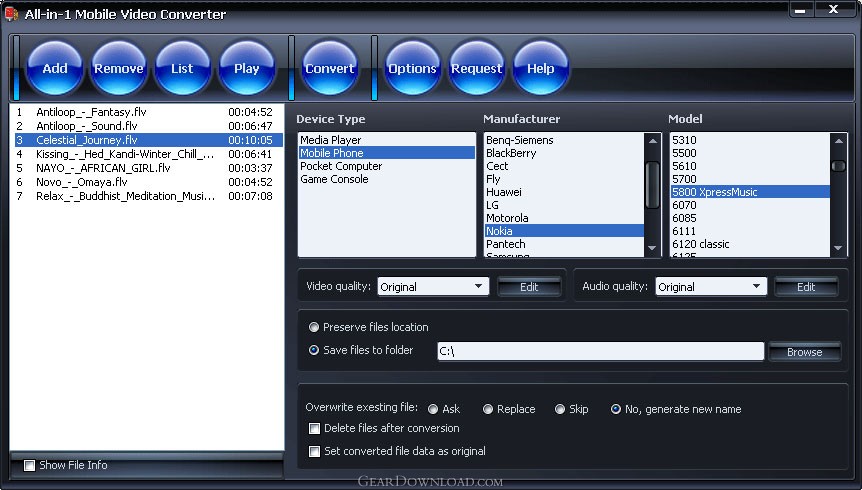
Task: Start conversion with the Convert button
Action: (x=330, y=68)
